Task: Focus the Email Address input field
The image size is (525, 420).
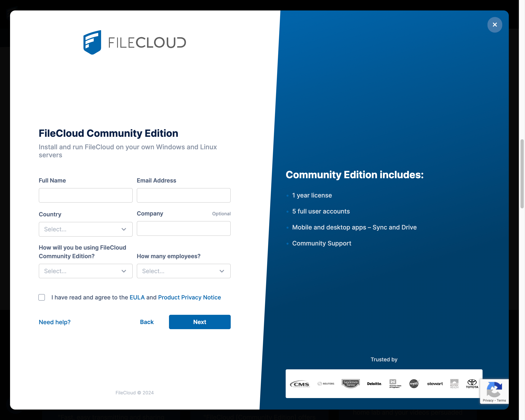Action: [183, 195]
